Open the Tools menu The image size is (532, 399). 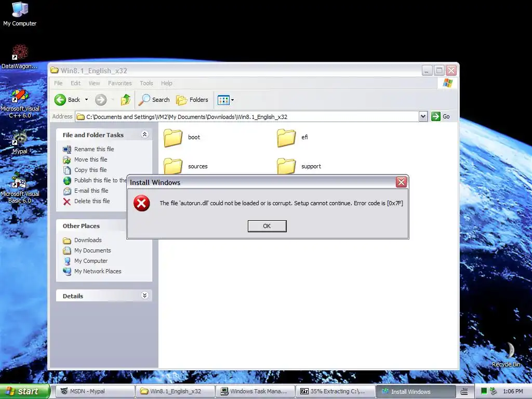146,83
